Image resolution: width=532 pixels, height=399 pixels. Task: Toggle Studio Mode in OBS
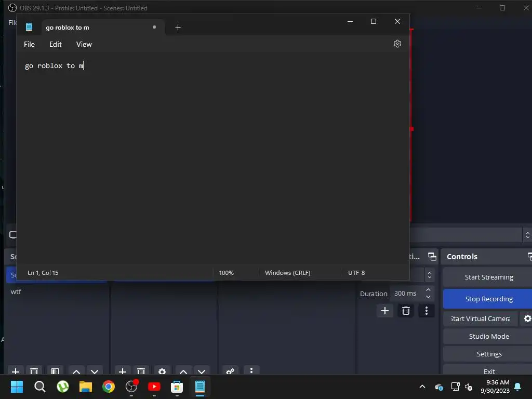(x=489, y=336)
